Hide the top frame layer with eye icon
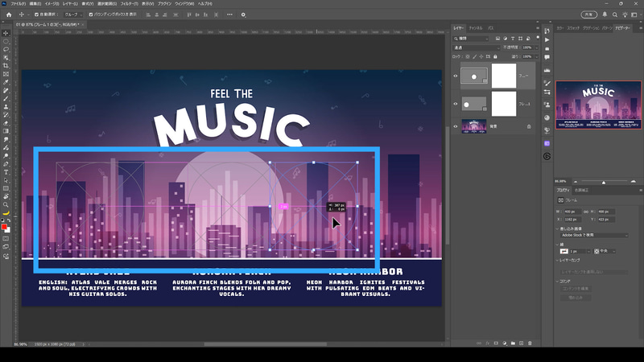Viewport: 644px width, 362px height. [455, 76]
